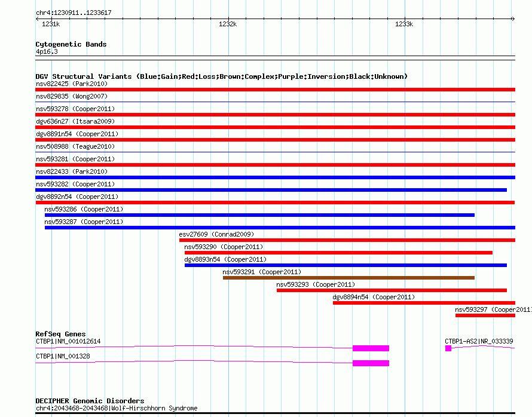This screenshot has height=417, width=532.
Task: Click the small CTBP1-AS2 exon block
Action: coord(448,348)
